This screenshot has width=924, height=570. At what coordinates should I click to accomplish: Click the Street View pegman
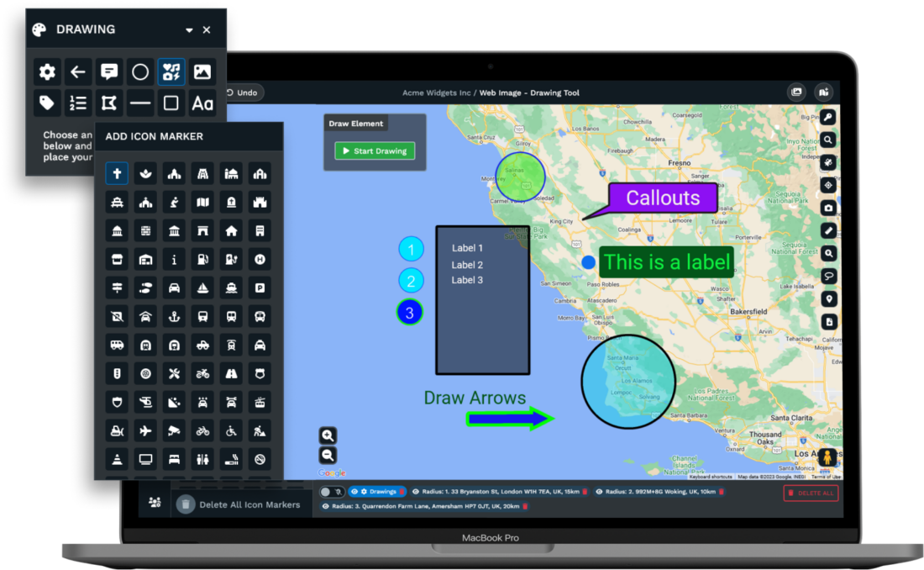827,457
